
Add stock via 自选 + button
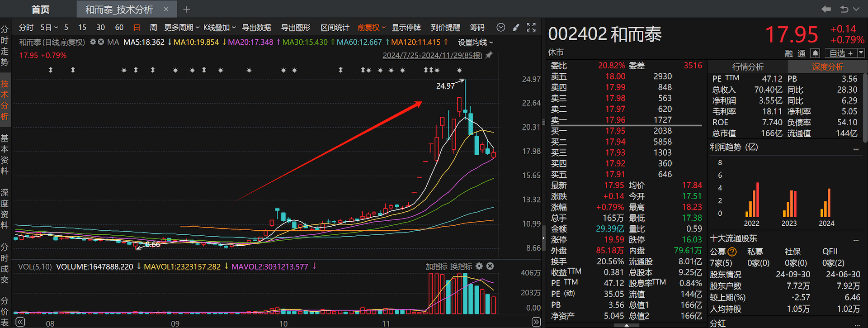coord(840,53)
